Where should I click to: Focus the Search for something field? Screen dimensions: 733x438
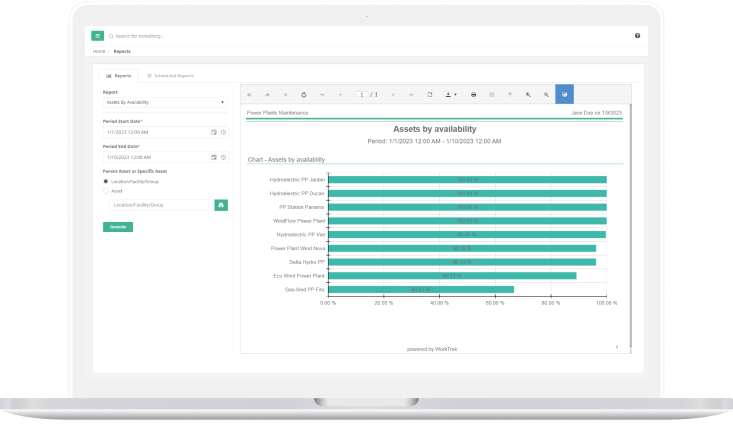coord(160,35)
